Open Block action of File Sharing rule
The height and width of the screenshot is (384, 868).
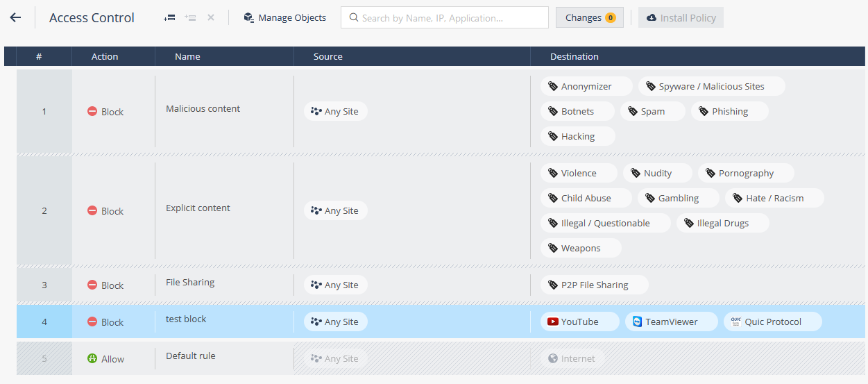tap(105, 285)
